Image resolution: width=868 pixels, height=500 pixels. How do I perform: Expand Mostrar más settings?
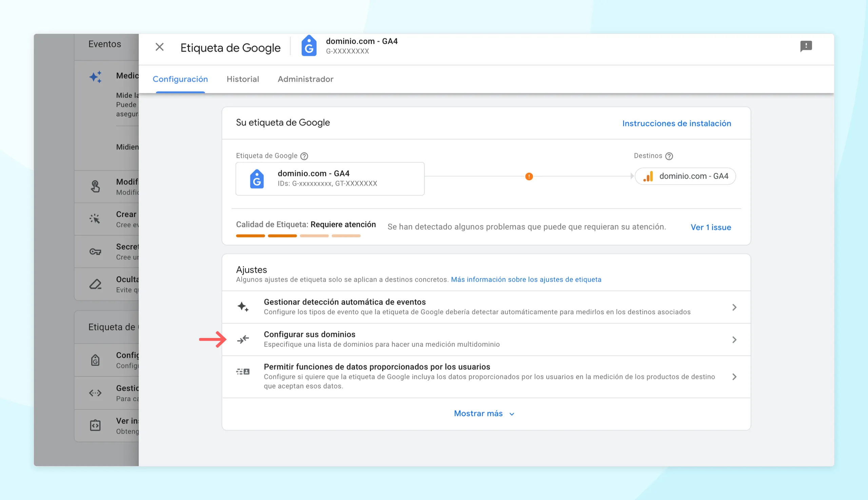point(484,414)
